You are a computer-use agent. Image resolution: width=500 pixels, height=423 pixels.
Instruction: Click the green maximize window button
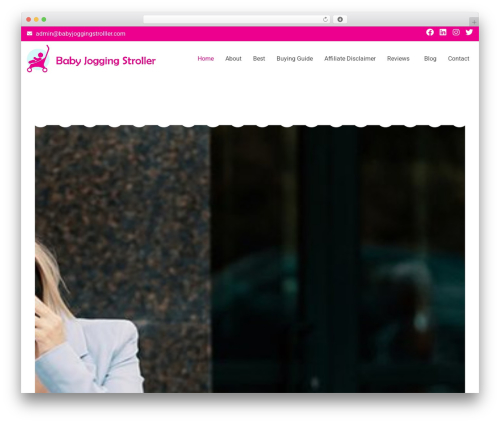click(x=44, y=19)
